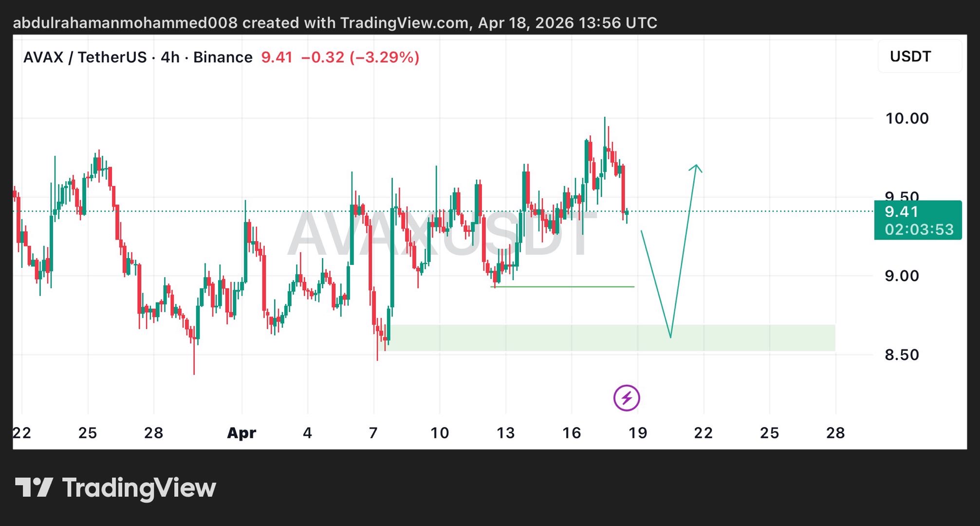980x526 pixels.
Task: Click the red 9.41 price in header
Action: click(277, 57)
